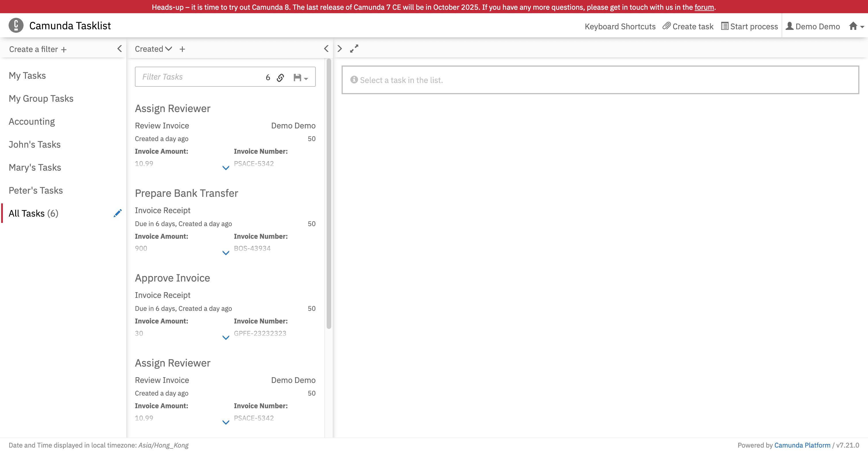Screen dimensions: 868x451
Task: Switch to Peter's Tasks filter
Action: [x=35, y=190]
